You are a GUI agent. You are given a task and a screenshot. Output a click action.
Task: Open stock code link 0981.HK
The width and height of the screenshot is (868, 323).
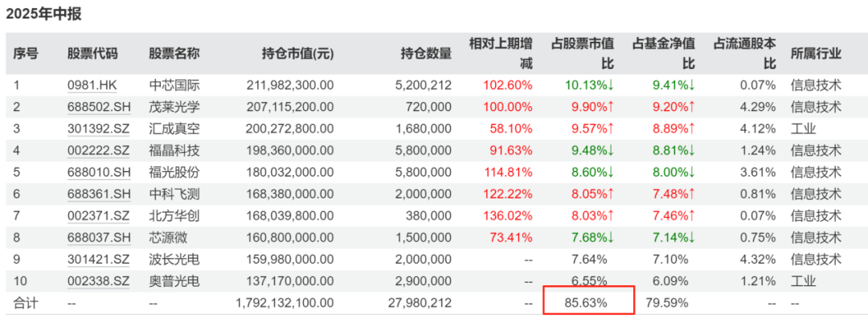(x=92, y=85)
